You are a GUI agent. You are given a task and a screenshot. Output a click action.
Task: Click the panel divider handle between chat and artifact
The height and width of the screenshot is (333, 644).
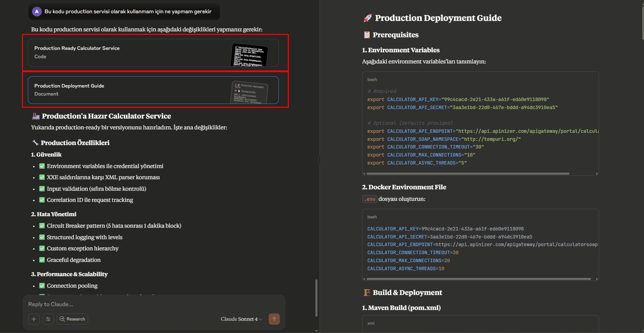pos(320,159)
